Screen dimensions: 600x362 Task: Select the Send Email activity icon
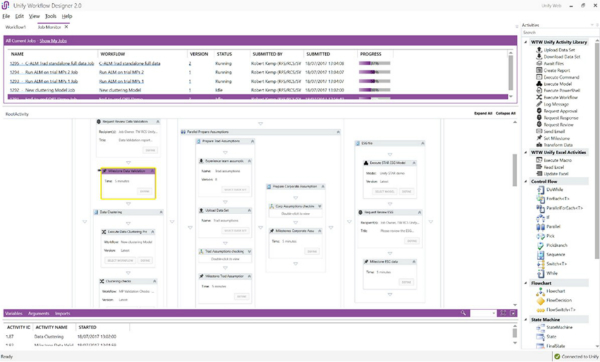point(539,131)
